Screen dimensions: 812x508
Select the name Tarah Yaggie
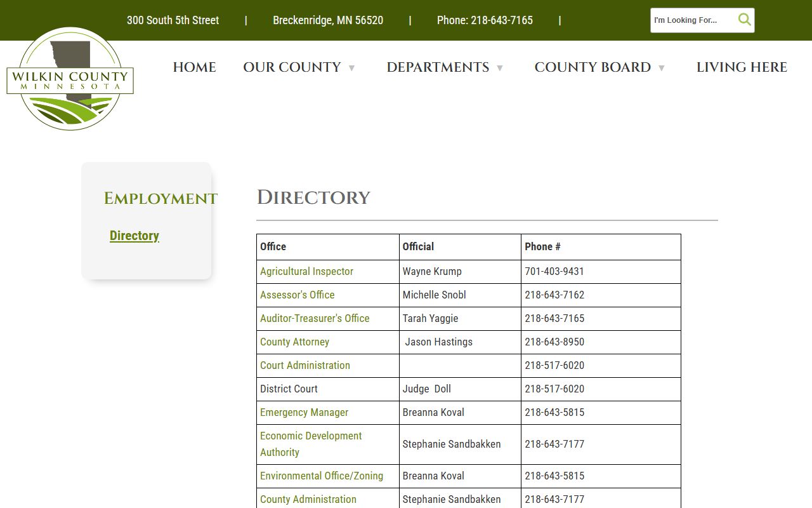pyautogui.click(x=430, y=318)
